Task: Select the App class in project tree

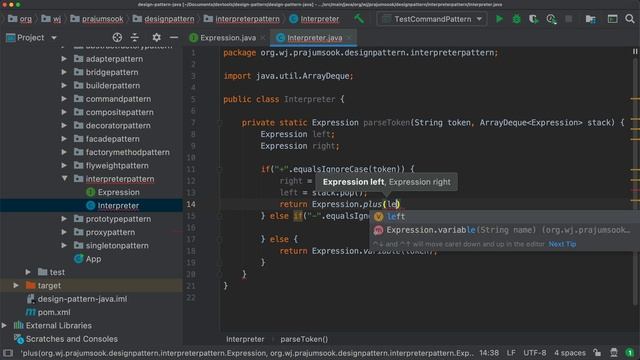Action: coord(93,259)
